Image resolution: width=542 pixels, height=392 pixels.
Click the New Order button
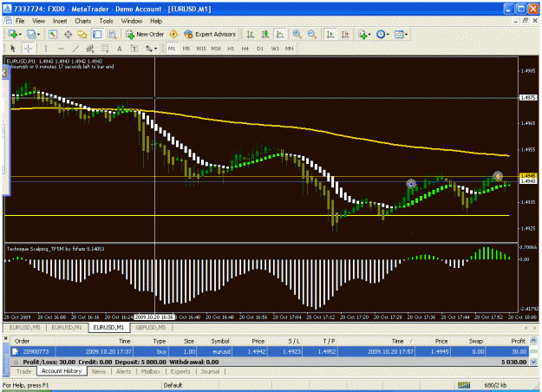point(145,34)
